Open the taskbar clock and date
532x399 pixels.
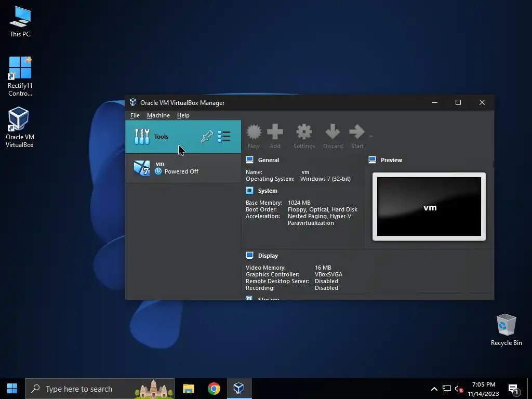click(x=484, y=389)
